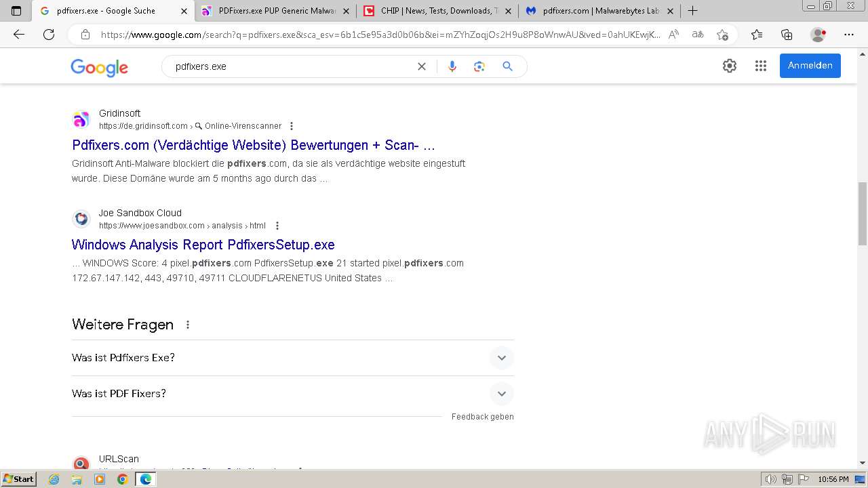Submit search with magnifier icon

click(507, 66)
